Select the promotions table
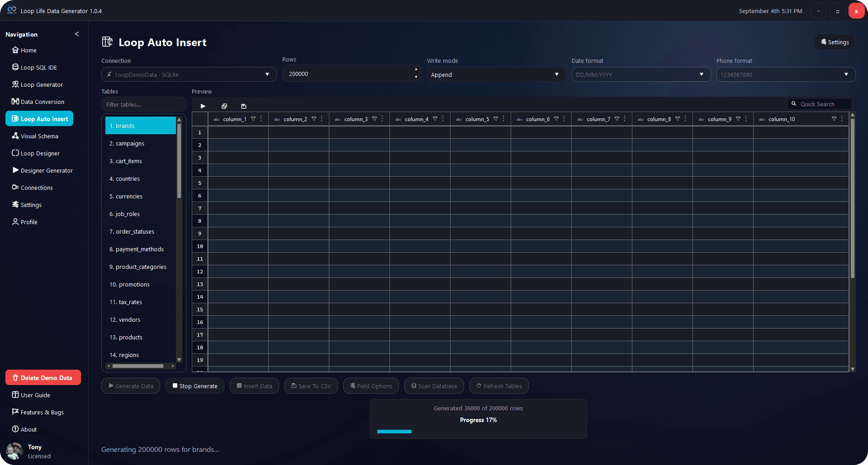 coord(140,284)
